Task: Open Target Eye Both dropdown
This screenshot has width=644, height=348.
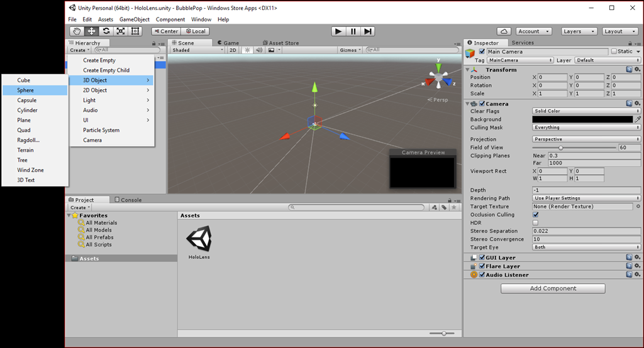Action: coord(586,247)
